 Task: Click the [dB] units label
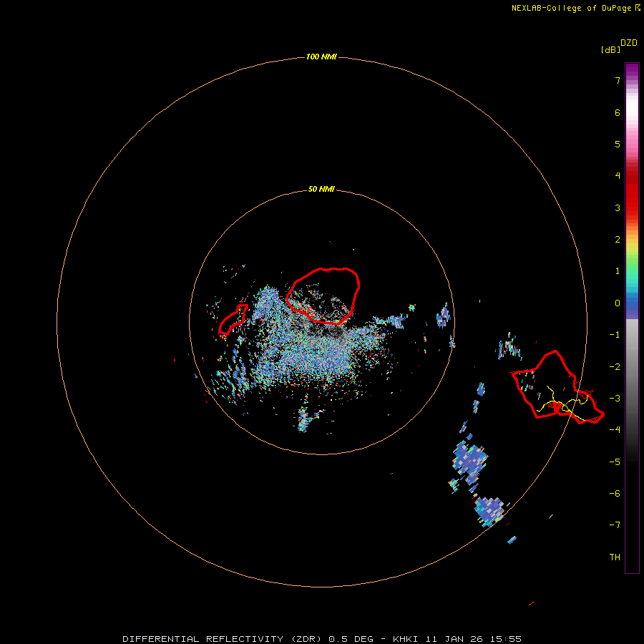click(x=610, y=49)
